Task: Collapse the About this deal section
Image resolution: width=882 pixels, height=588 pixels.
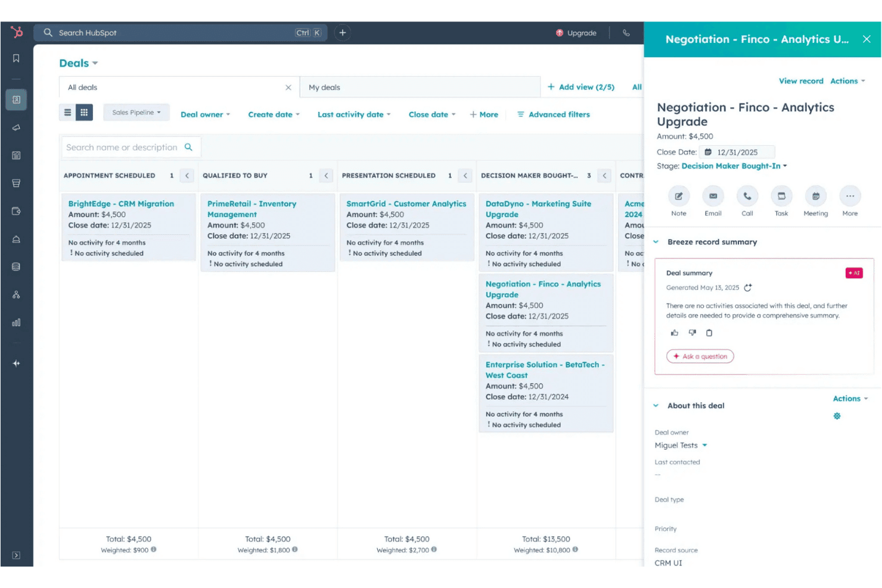Action: 656,406
